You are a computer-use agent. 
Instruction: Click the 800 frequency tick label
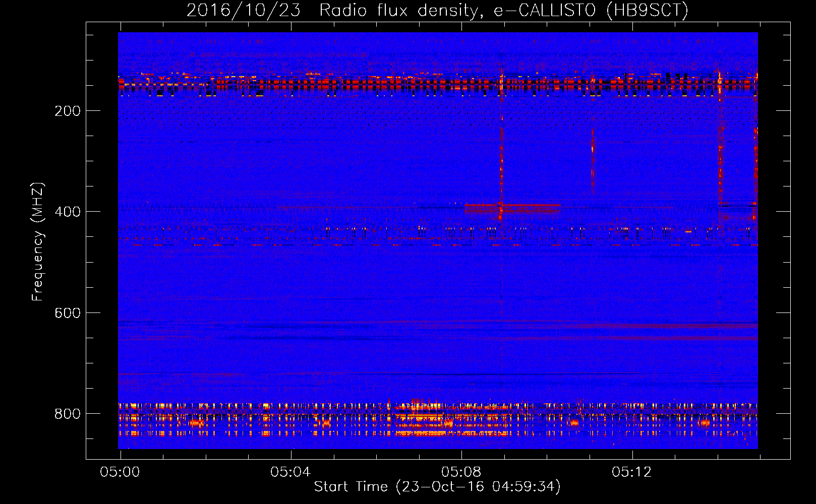[x=68, y=414]
